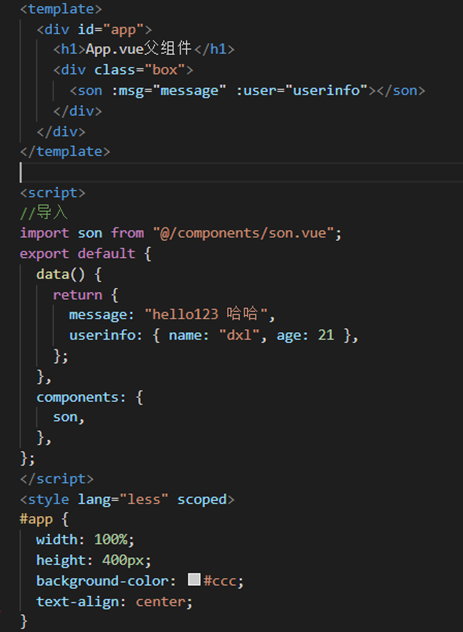This screenshot has width=463, height=632.
Task: Click the components property key
Action: 77,397
